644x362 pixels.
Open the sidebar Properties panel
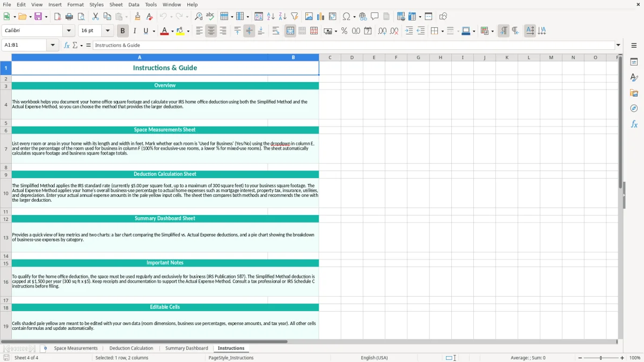click(x=634, y=62)
